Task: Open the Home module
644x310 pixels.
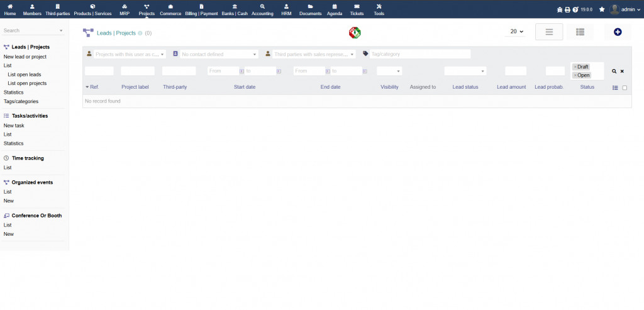Action: pos(10,9)
